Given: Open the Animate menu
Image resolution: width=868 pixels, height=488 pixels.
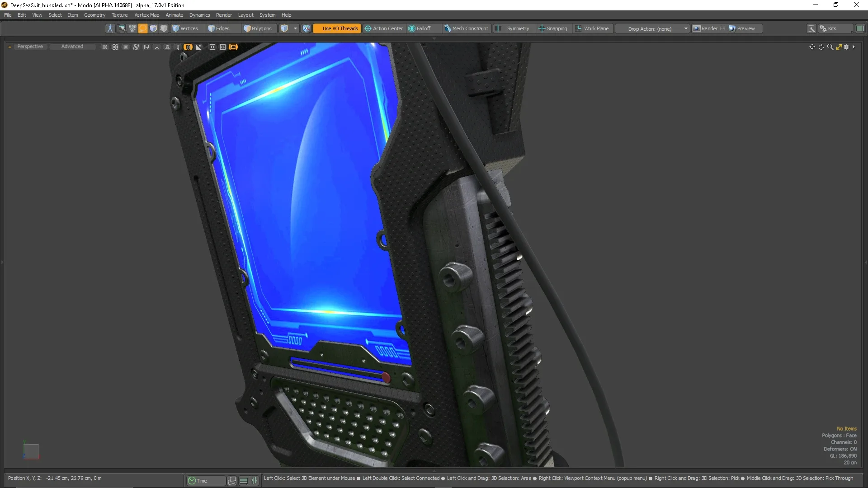Looking at the screenshot, I should [174, 15].
